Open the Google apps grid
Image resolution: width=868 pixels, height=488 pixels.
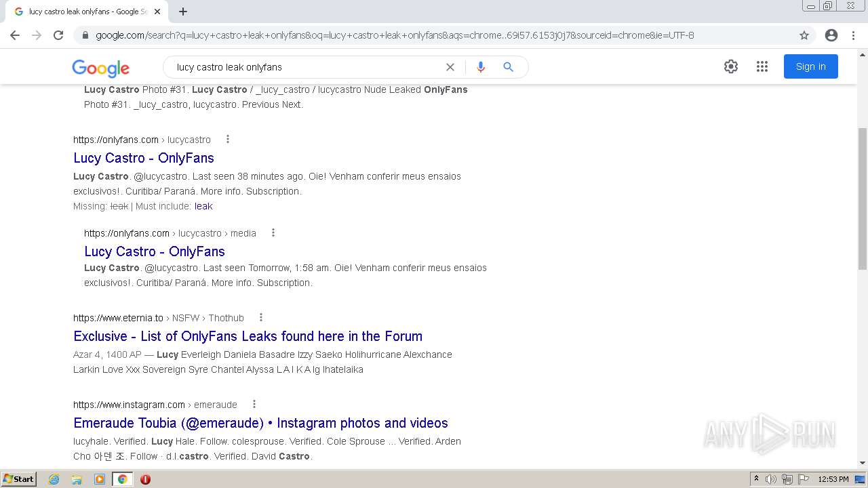762,66
